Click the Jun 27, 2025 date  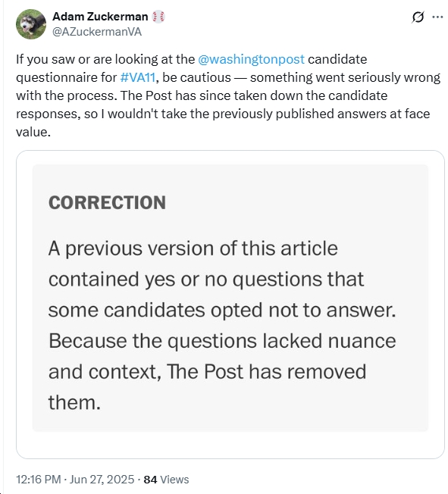(x=102, y=480)
